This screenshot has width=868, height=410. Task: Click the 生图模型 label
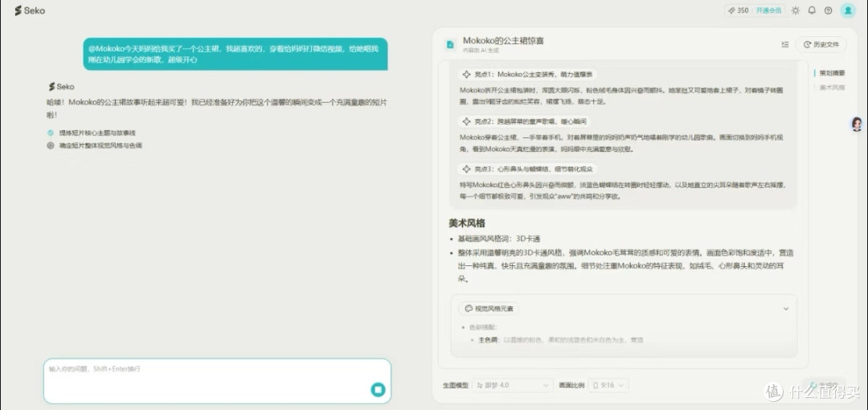pos(456,384)
